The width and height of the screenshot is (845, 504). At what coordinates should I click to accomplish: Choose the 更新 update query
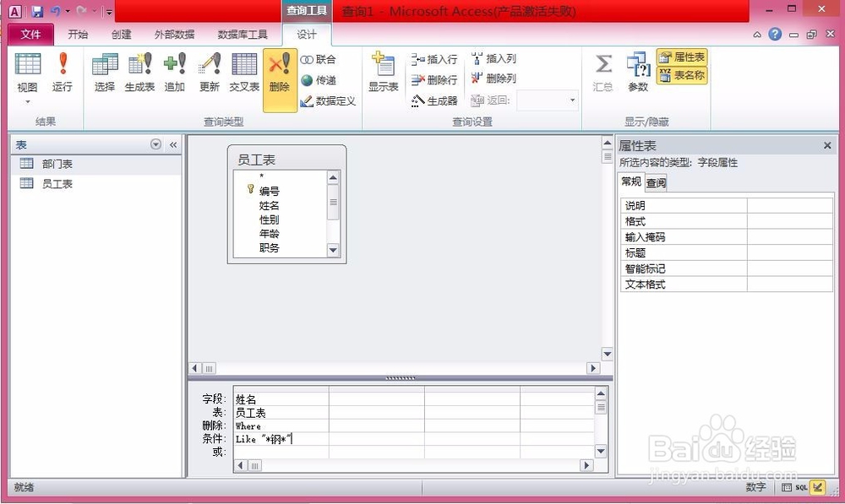209,73
